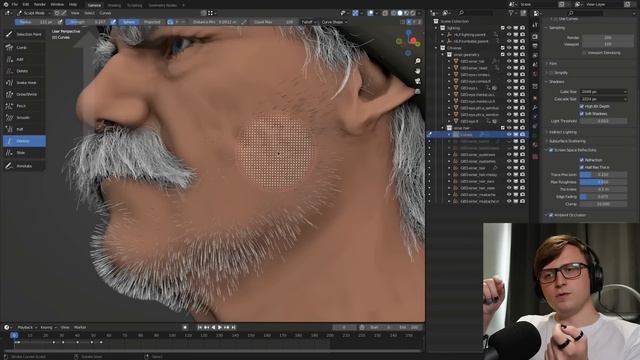Open the Cube Size dropdown
640x360 pixels.
click(604, 92)
